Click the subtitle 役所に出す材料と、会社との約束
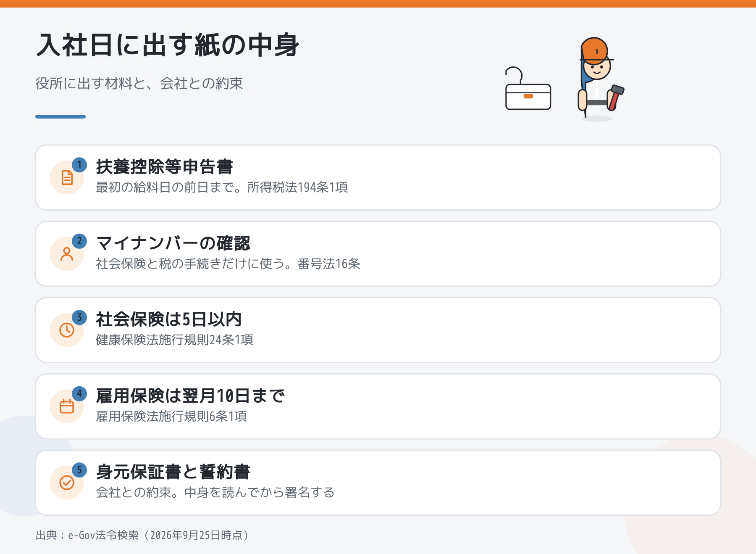Image resolution: width=756 pixels, height=554 pixels. tap(139, 84)
